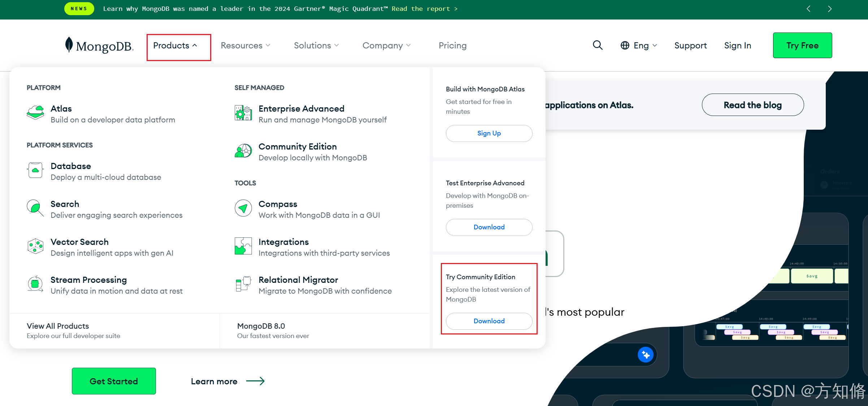Viewport: 868px width, 406px height.
Task: Open Community Edition menu entry
Action: click(298, 147)
